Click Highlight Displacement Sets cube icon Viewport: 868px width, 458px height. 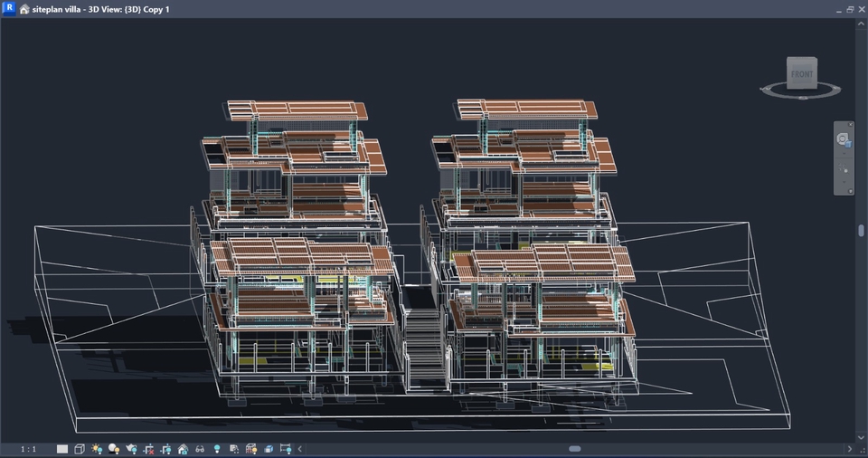point(269,449)
